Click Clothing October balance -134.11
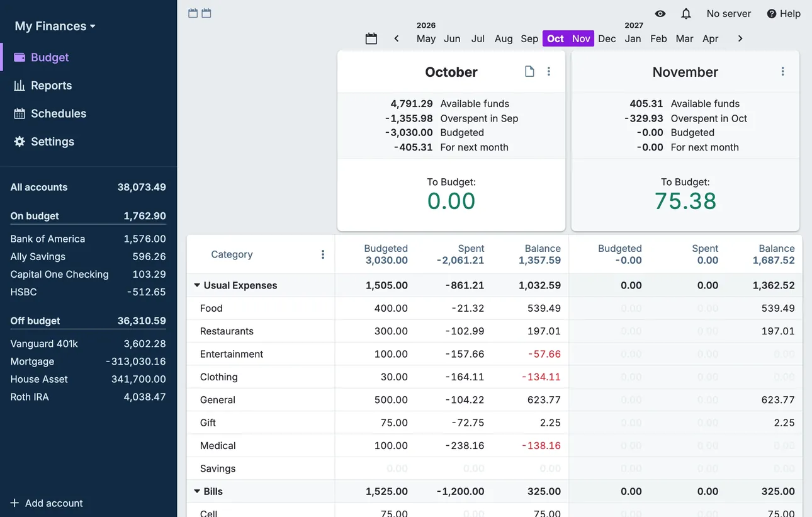The height and width of the screenshot is (517, 812). (541, 377)
